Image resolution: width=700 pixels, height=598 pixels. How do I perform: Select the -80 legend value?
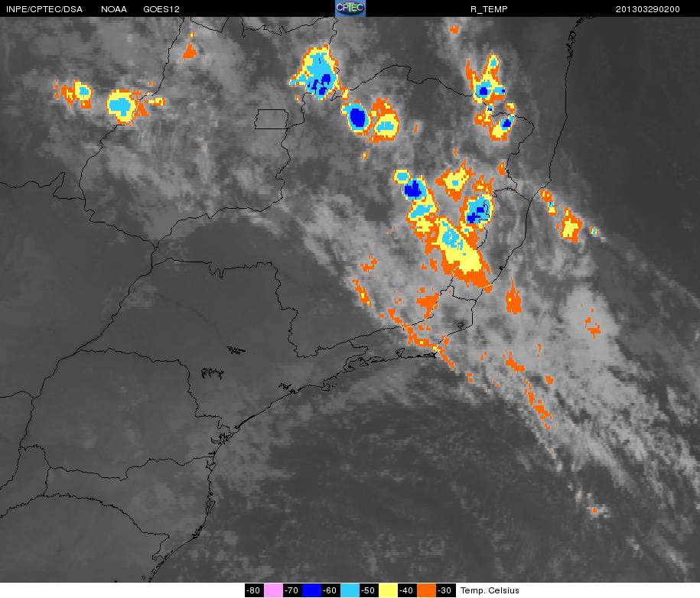tap(255, 590)
